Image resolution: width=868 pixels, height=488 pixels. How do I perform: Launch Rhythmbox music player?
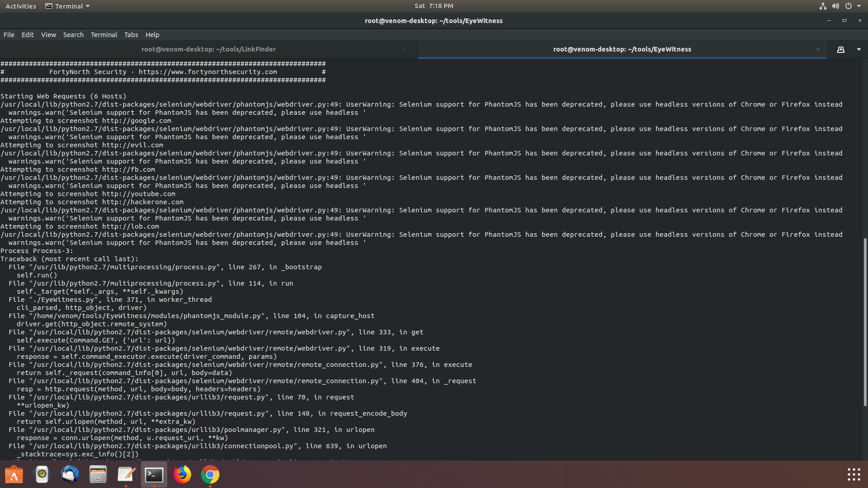(x=42, y=474)
